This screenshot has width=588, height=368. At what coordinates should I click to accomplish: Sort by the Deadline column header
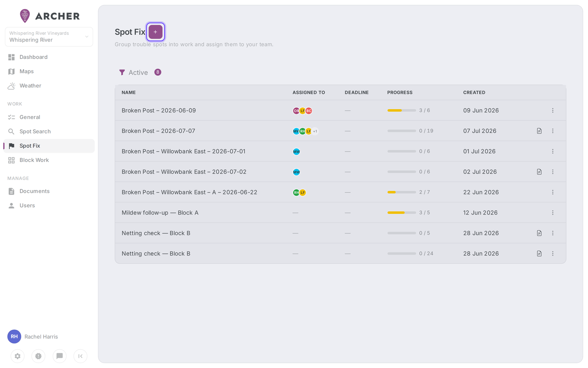click(356, 92)
